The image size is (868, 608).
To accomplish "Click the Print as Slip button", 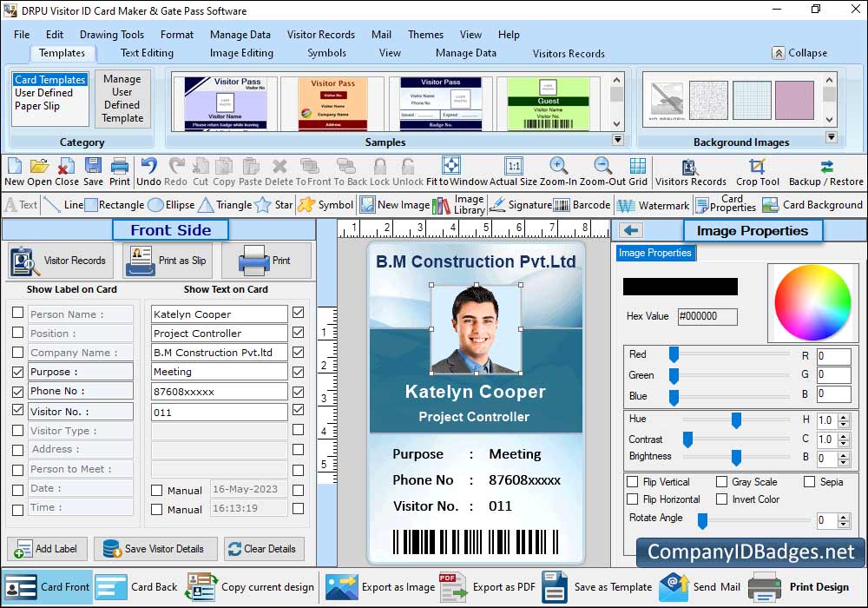I will click(x=167, y=261).
